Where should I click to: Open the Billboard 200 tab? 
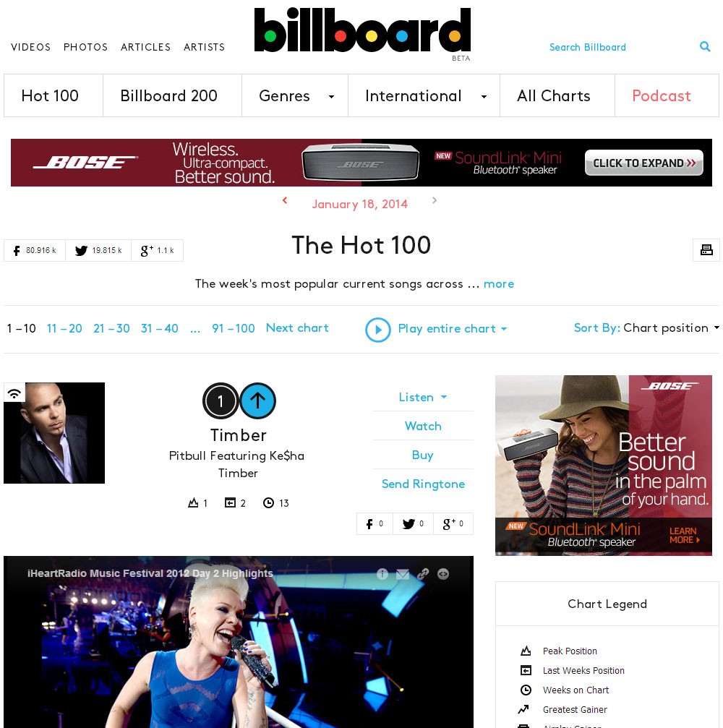pos(168,95)
